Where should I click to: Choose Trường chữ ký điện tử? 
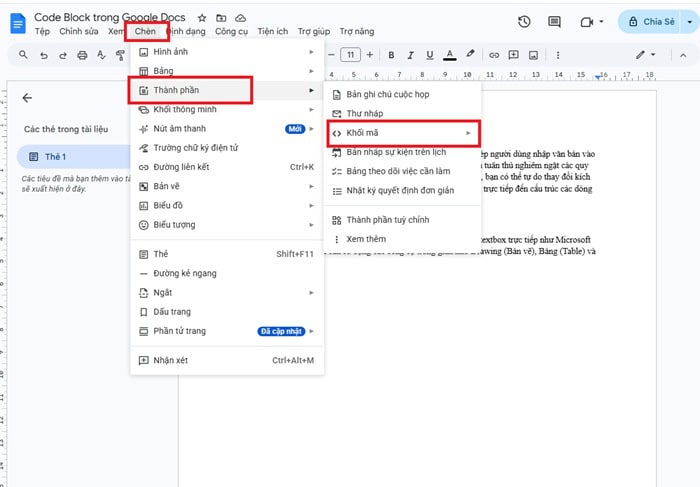tap(227, 148)
